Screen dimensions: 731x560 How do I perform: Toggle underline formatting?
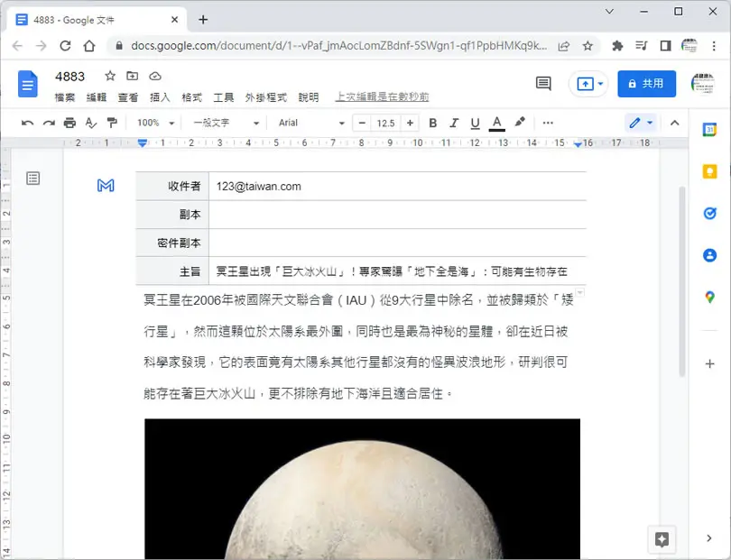(475, 123)
